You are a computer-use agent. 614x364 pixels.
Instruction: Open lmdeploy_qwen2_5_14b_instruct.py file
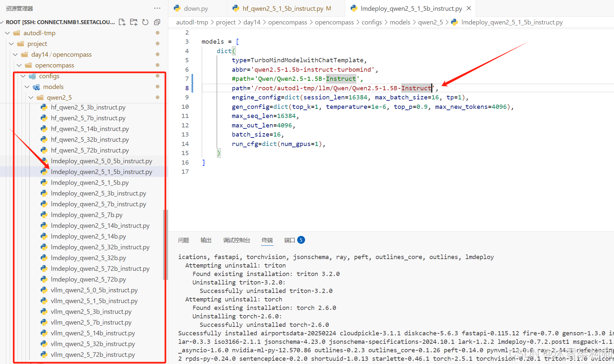[x=100, y=226]
